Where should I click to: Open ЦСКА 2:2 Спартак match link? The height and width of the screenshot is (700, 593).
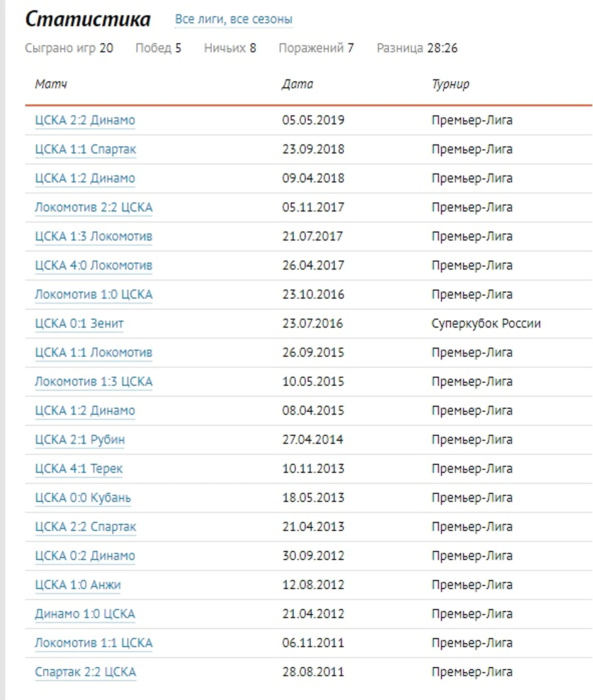click(85, 527)
